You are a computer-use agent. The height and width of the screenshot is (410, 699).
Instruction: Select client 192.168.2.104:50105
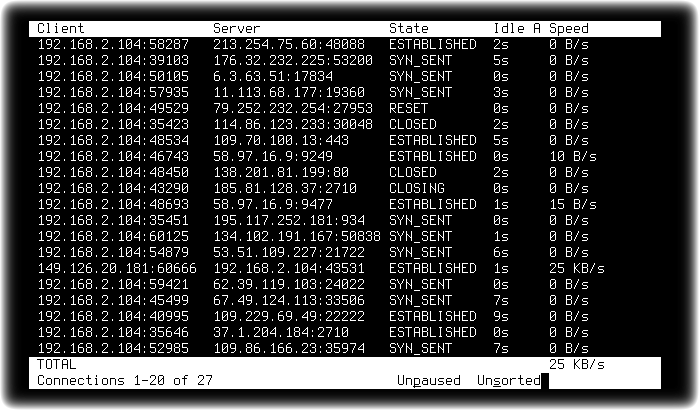[113, 77]
